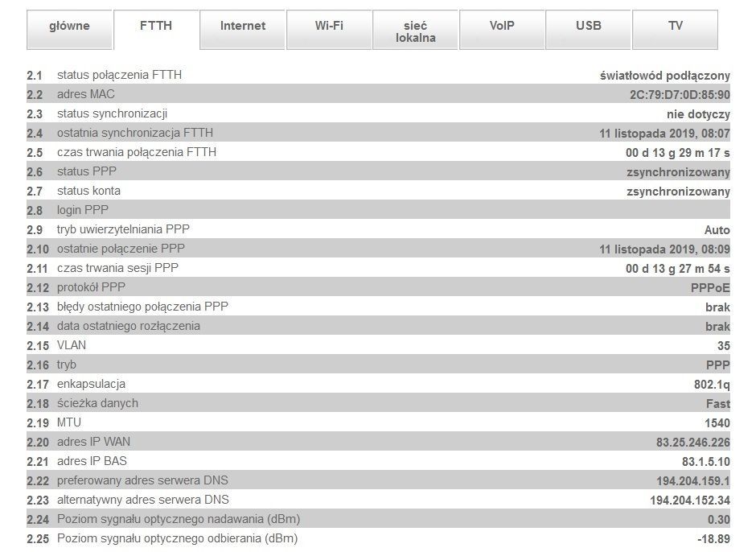Click the MTU value 1540
Image resolution: width=756 pixels, height=552 pixels.
[x=717, y=423]
